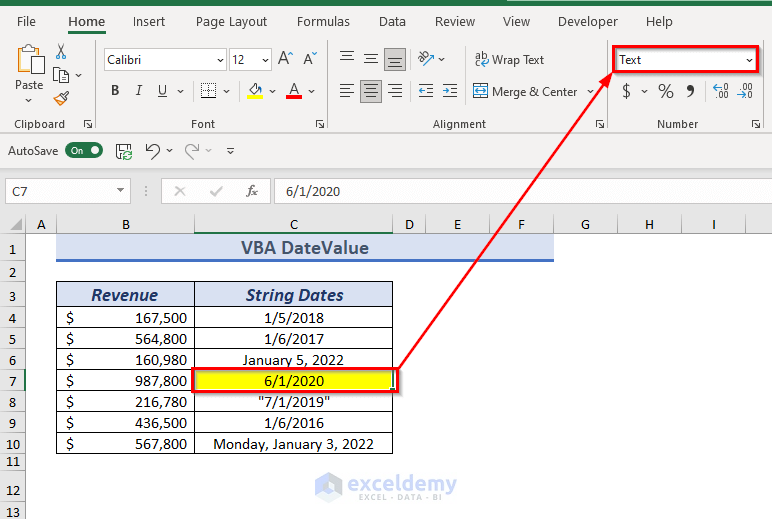Click the Borders icon
Screen dimensions: 772x519
tap(208, 91)
